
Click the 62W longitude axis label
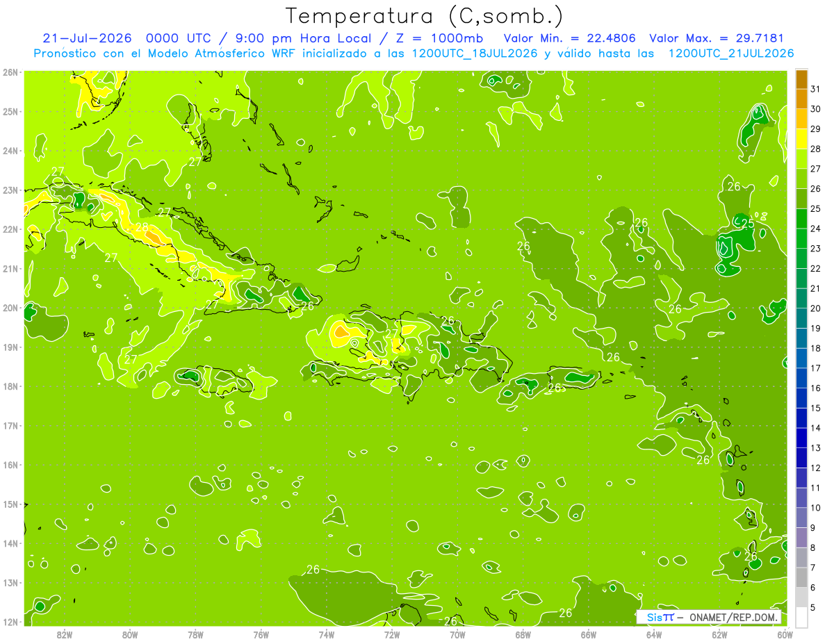pyautogui.click(x=719, y=634)
